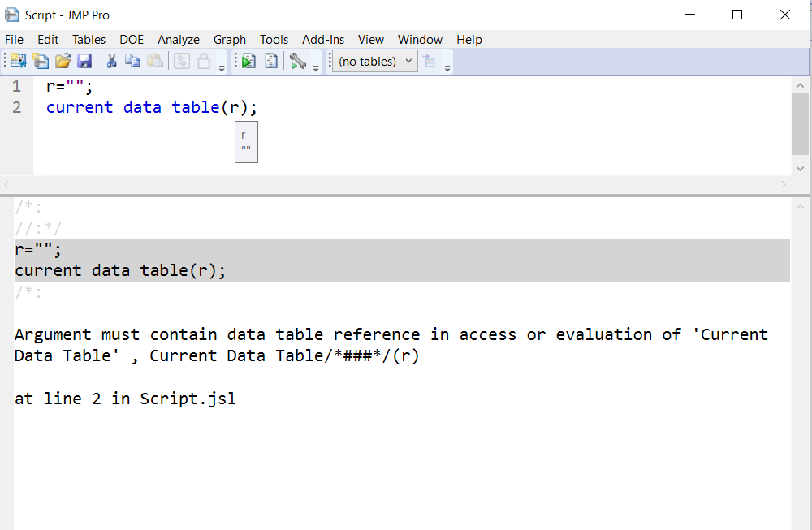Expand the toolbar overflow chevron after Copy
The image size is (812, 530).
point(220,65)
